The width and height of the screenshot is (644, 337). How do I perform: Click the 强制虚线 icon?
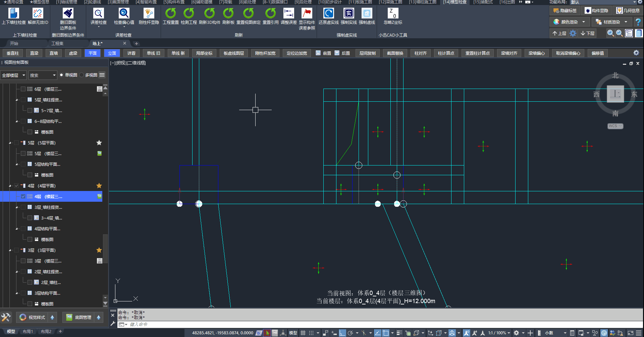pyautogui.click(x=367, y=13)
